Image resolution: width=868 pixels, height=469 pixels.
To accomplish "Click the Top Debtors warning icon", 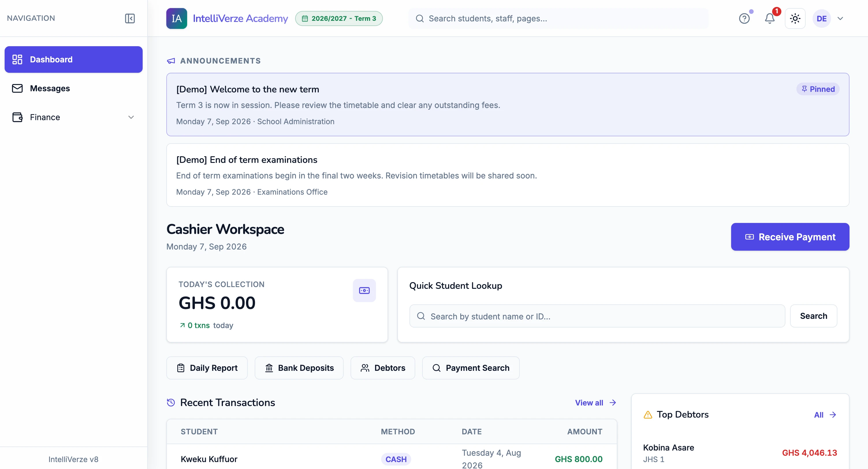I will click(648, 415).
